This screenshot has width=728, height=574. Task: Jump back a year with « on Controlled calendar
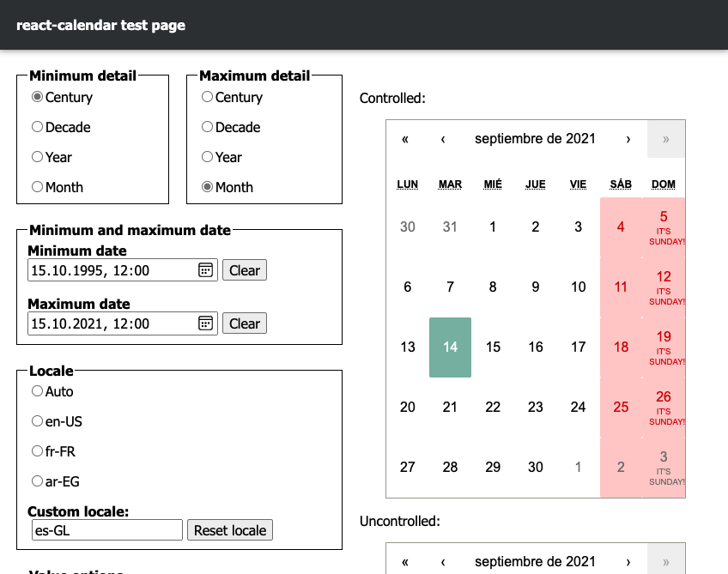pos(404,139)
